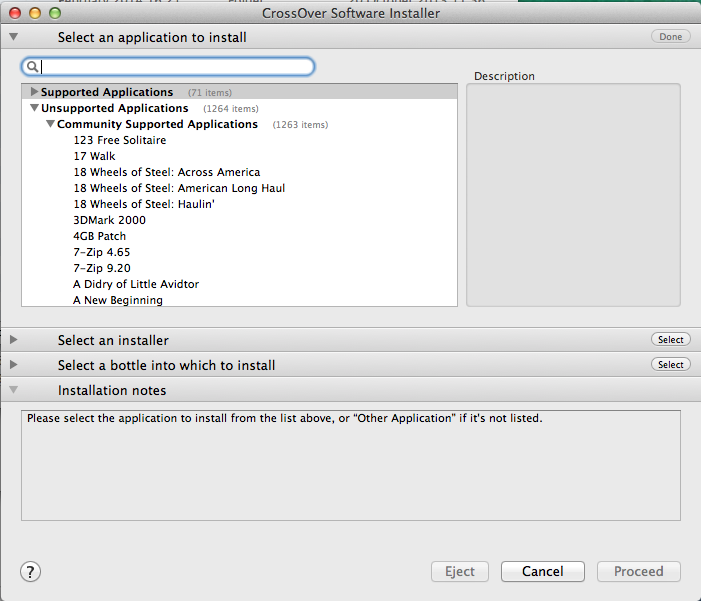Screen dimensions: 701x601
Task: Click the Description pane
Action: [573, 195]
